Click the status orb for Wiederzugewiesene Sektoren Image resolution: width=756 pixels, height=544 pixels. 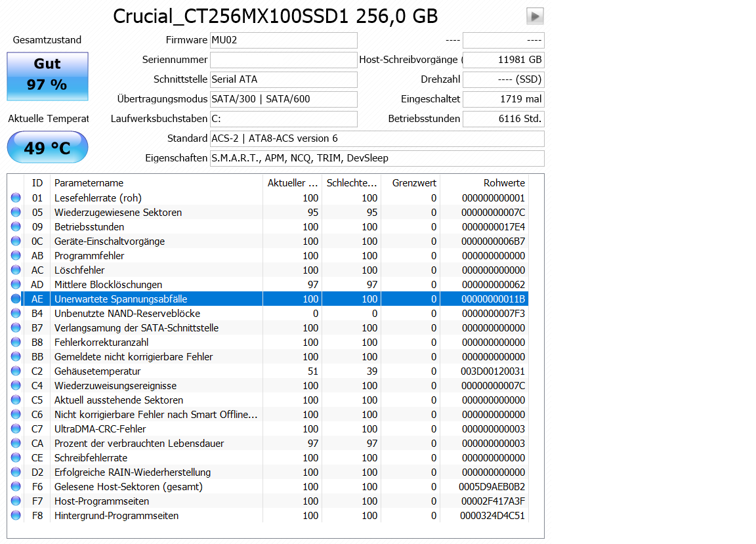tap(16, 212)
